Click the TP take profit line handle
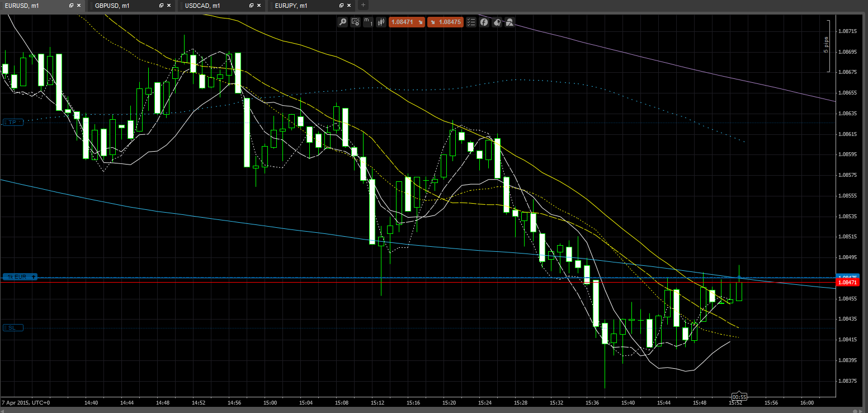 pos(12,122)
